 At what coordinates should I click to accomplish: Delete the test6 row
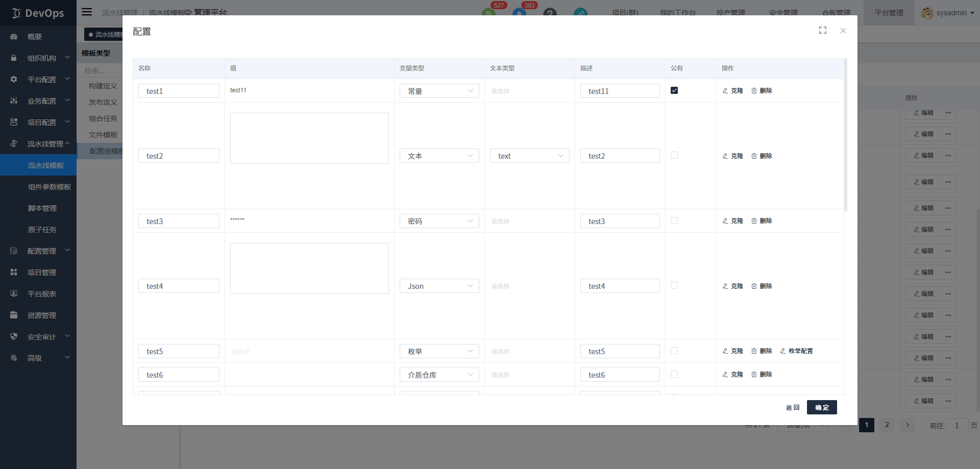(762, 375)
